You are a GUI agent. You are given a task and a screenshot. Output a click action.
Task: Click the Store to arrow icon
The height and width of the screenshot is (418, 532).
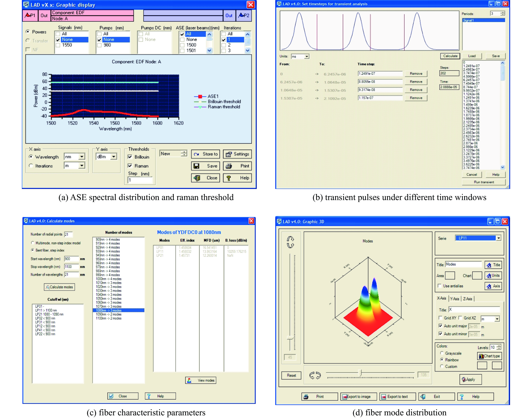[x=196, y=154]
